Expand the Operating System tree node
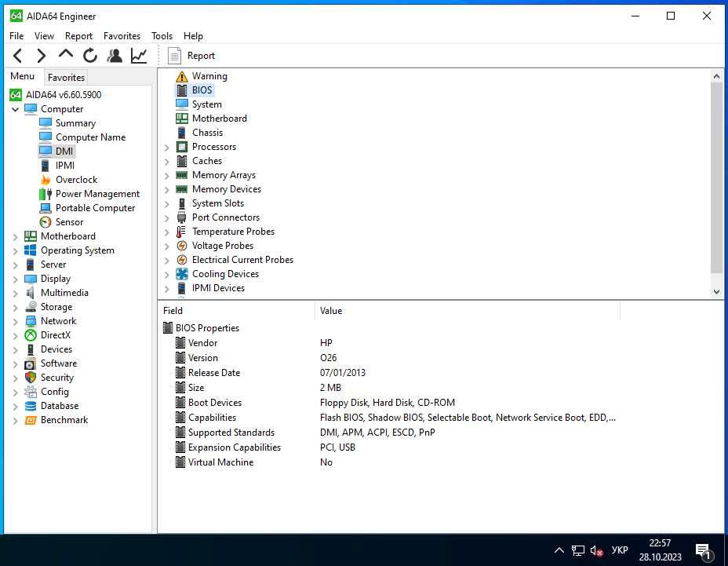Viewport: 728px width, 566px height. pyautogui.click(x=16, y=251)
